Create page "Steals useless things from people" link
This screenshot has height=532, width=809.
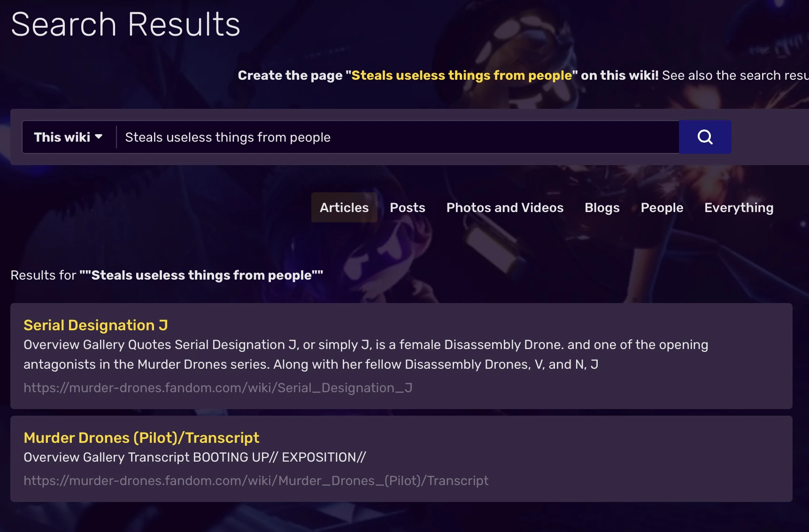point(462,76)
